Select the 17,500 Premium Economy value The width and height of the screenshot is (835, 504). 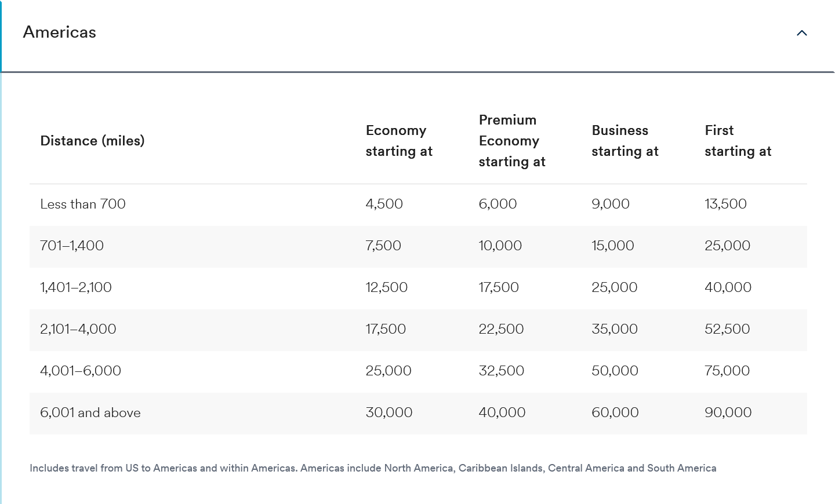tap(499, 287)
